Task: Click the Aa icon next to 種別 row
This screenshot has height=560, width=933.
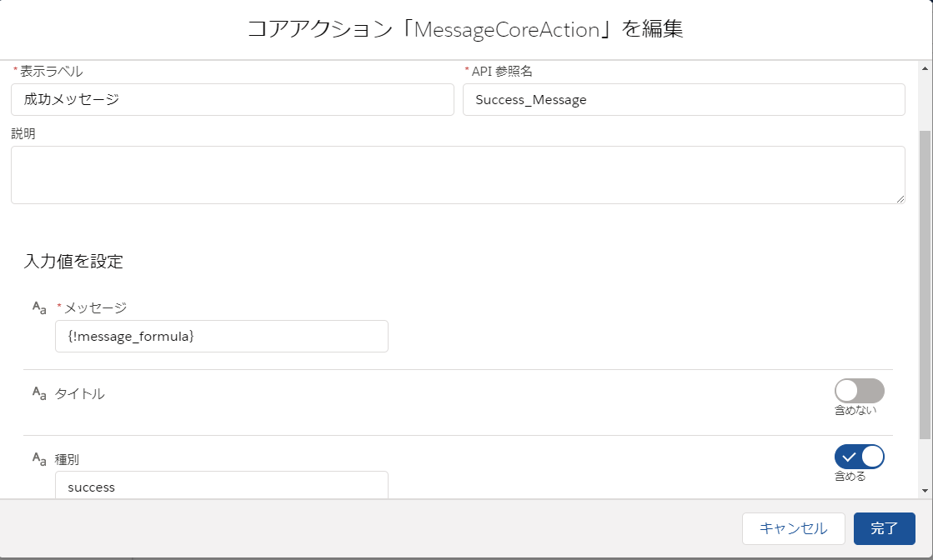Action: (x=38, y=457)
